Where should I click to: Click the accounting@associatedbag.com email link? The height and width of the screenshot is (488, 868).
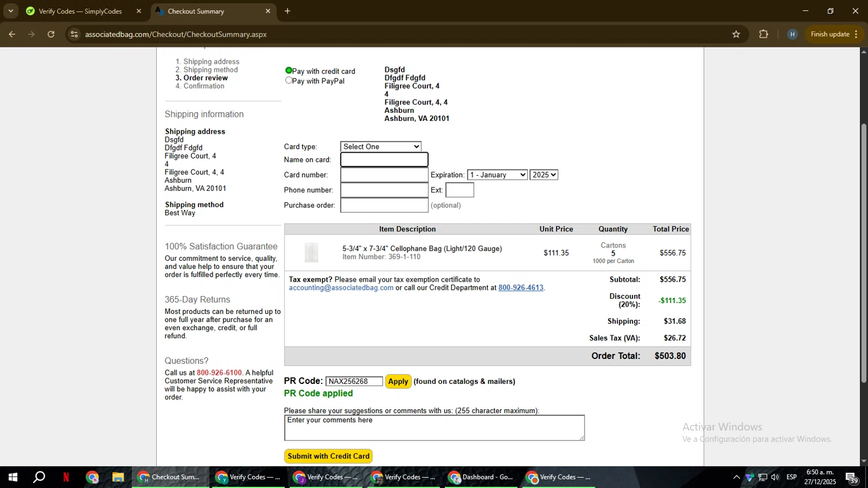point(341,288)
